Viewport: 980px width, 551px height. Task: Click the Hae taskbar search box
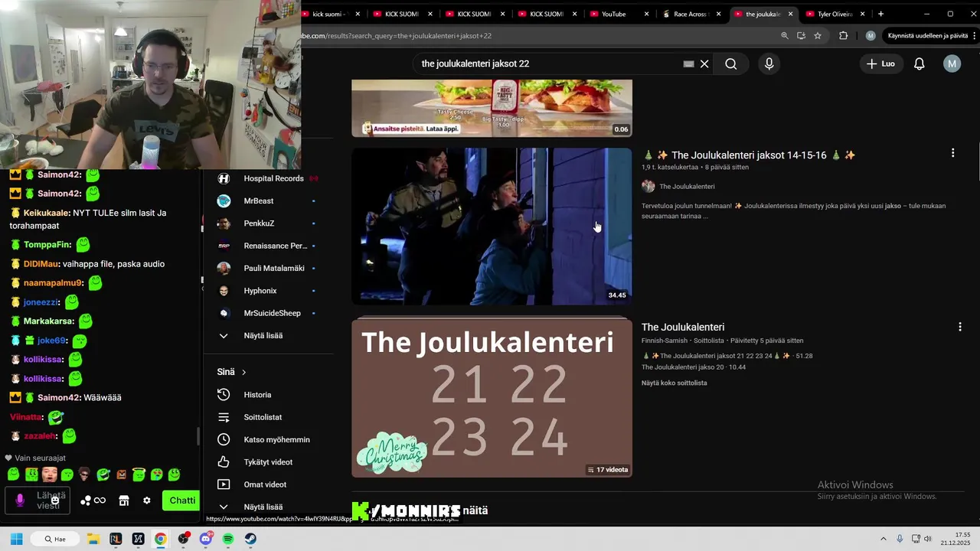coord(56,539)
